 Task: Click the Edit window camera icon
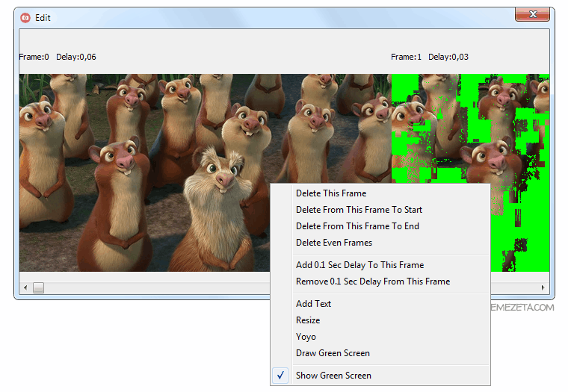point(25,18)
